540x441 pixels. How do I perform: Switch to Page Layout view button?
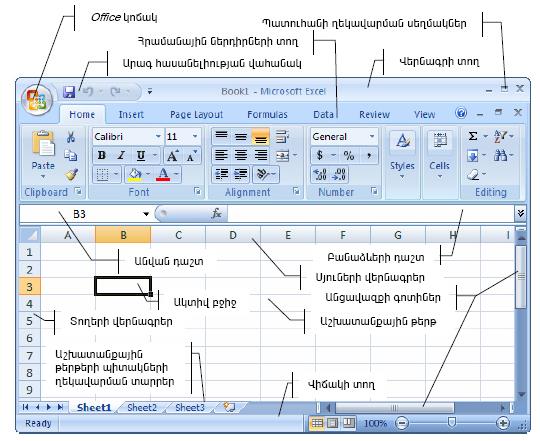pos(333,423)
